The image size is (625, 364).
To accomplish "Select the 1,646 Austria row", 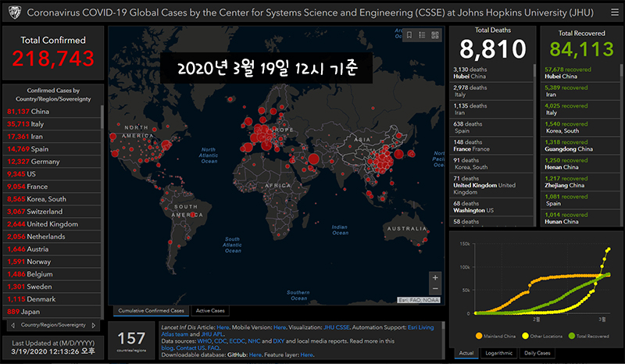I will 52,249.
